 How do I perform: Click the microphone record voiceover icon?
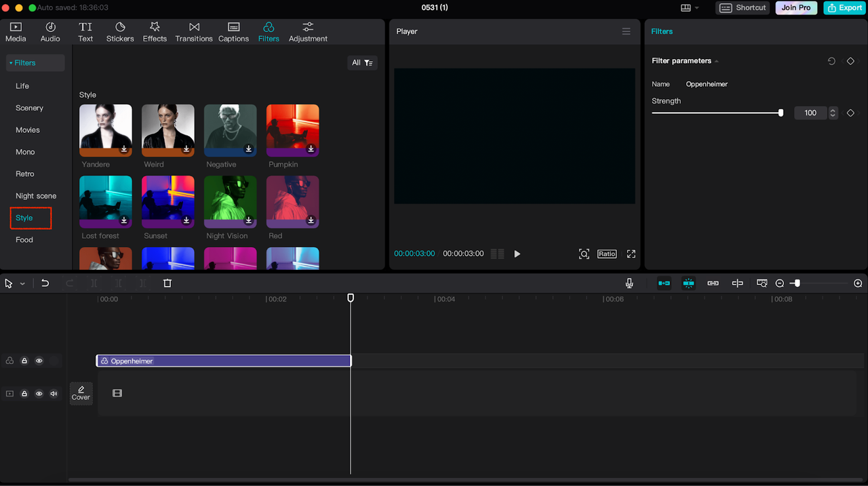629,283
